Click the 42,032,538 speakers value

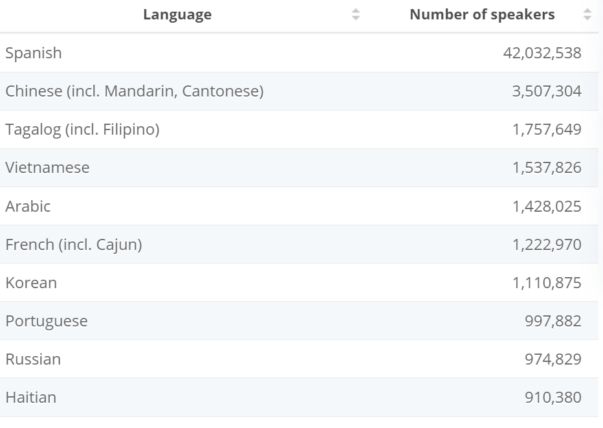(x=542, y=53)
